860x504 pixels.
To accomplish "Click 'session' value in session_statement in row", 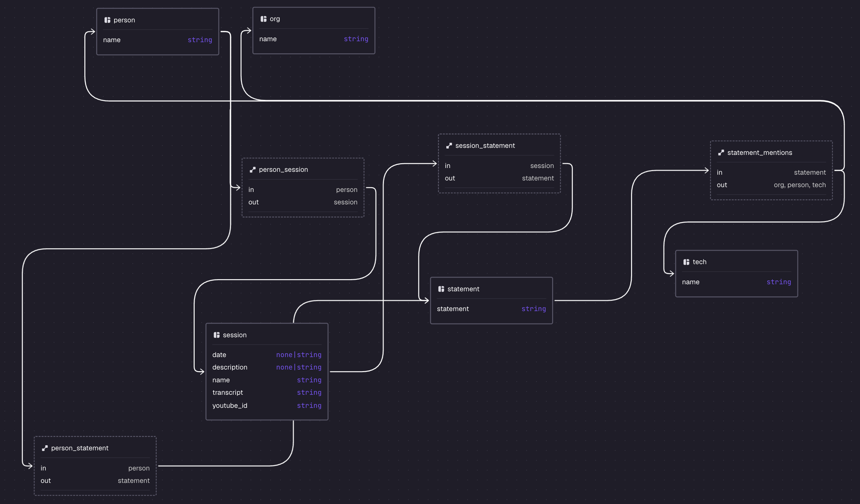I will click(542, 166).
